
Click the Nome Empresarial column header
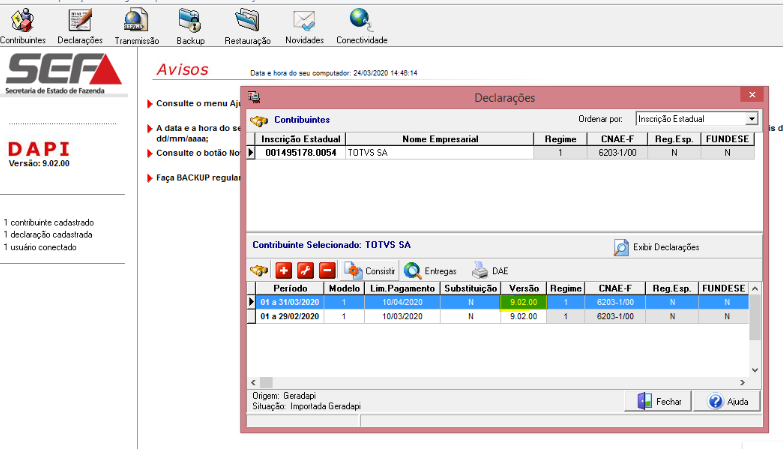click(x=439, y=139)
